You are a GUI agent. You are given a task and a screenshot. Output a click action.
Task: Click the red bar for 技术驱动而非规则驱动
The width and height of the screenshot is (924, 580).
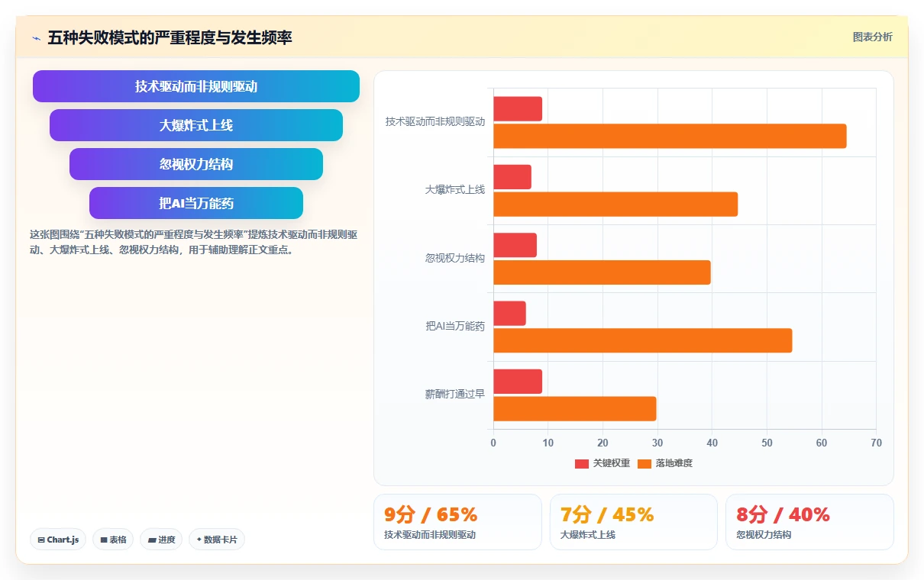point(518,109)
